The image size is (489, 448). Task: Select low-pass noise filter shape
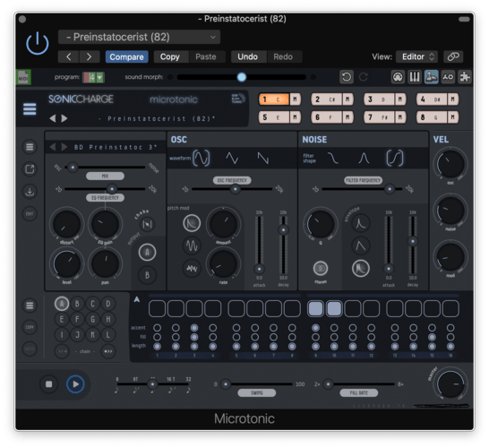click(x=333, y=159)
